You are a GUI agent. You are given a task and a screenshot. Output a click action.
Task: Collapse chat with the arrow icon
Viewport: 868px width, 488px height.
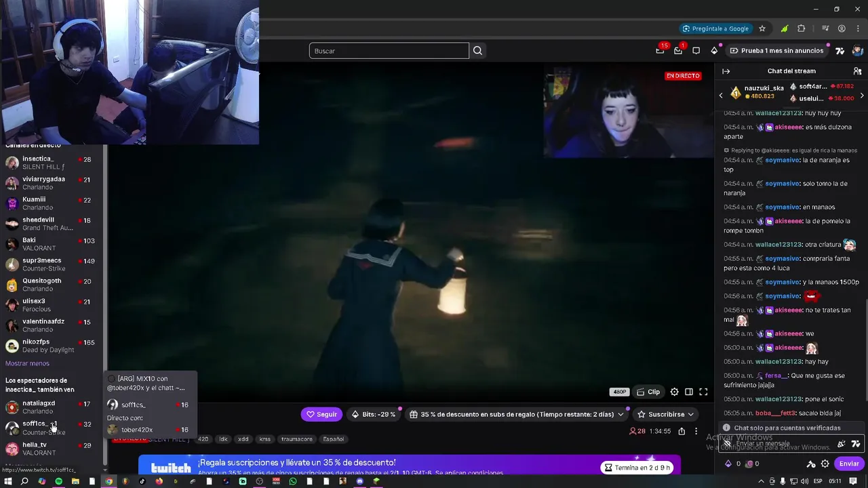click(x=726, y=71)
